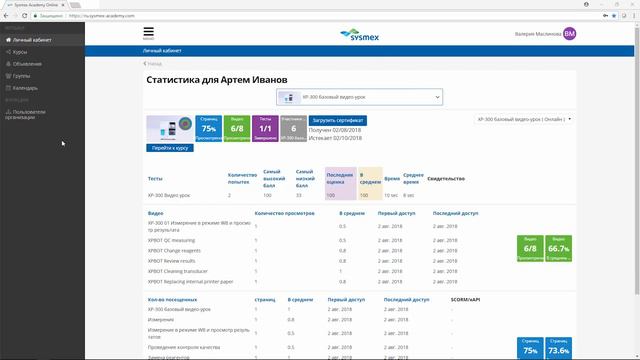Click the Календарь sidebar icon
Viewport: 640px width, 360px height.
[8, 88]
